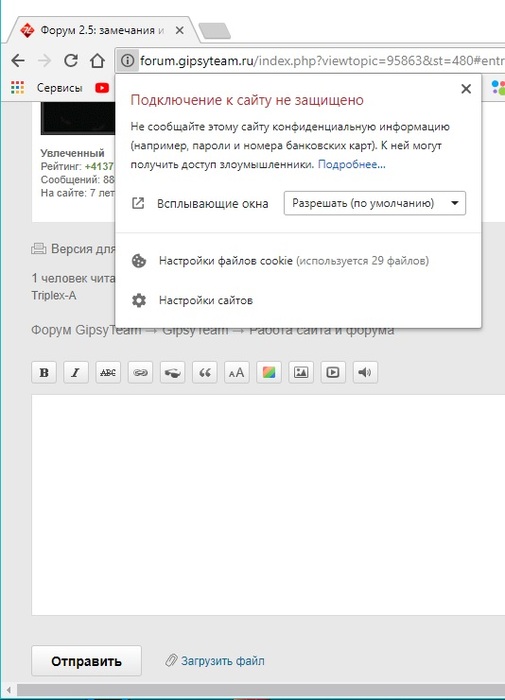Apply strikethrough formatting
This screenshot has height=700, width=505.
coord(108,372)
